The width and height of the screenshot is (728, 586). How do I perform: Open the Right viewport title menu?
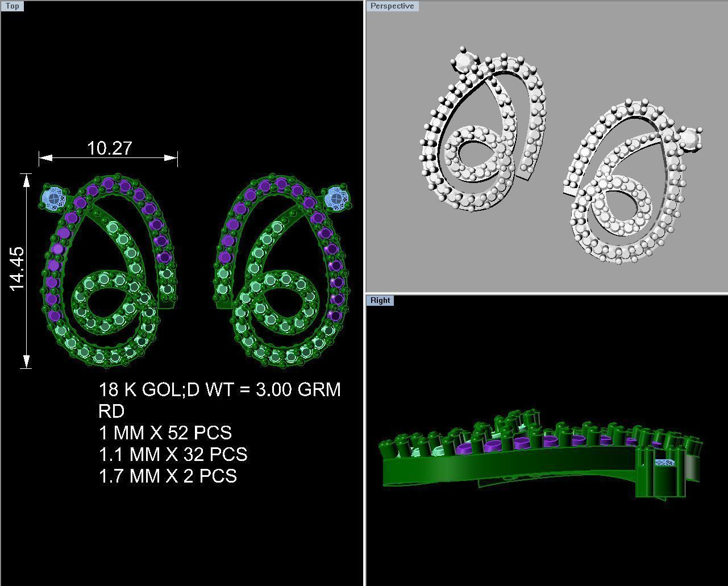point(380,300)
